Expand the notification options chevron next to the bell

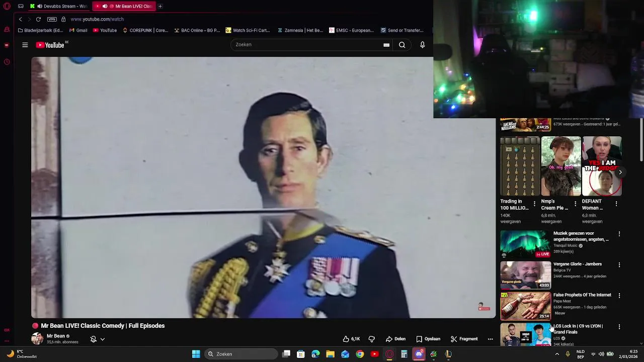[102, 339]
